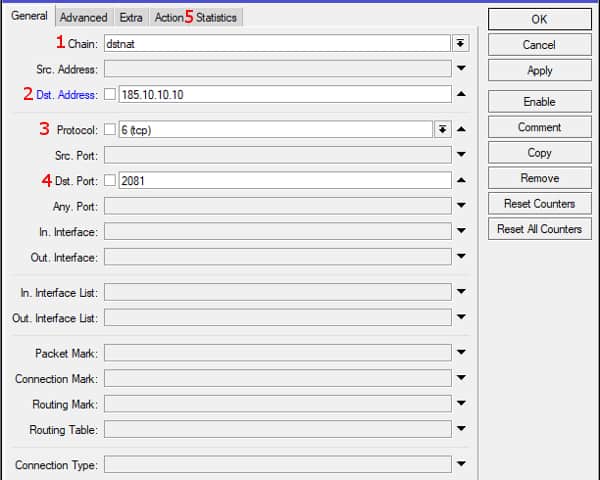This screenshot has height=480, width=600.
Task: Click the Copy button
Action: 540,153
